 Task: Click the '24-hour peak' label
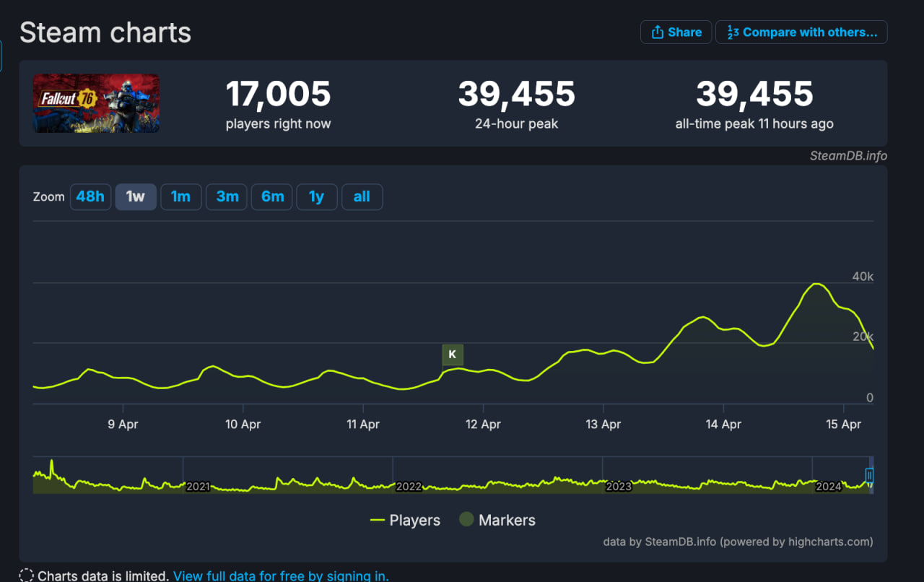pos(517,123)
